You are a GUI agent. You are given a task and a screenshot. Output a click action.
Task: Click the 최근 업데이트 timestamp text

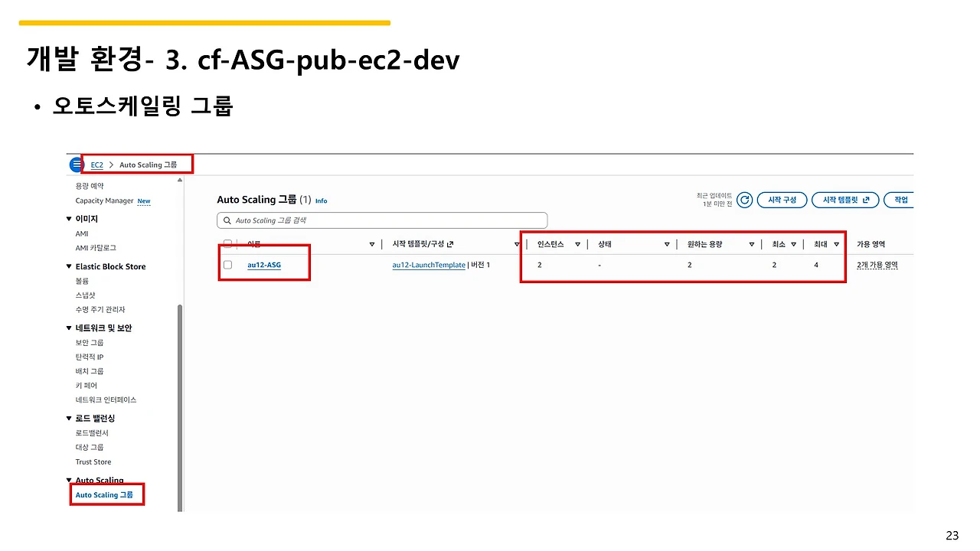[x=714, y=200]
